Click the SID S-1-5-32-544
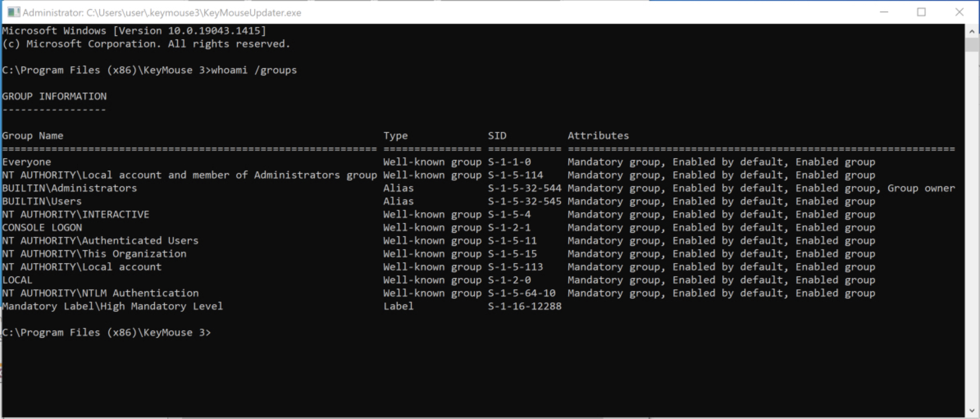980x419 pixels. (x=524, y=188)
